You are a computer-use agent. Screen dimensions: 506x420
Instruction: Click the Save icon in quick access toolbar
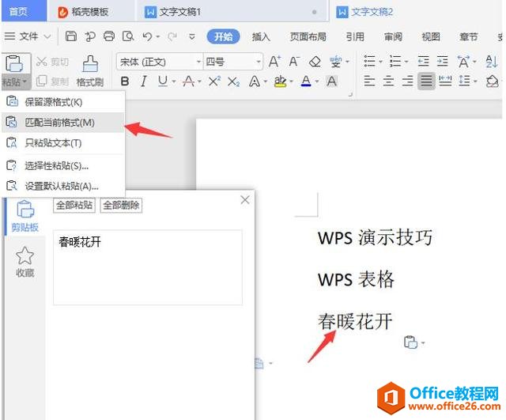pyautogui.click(x=70, y=36)
